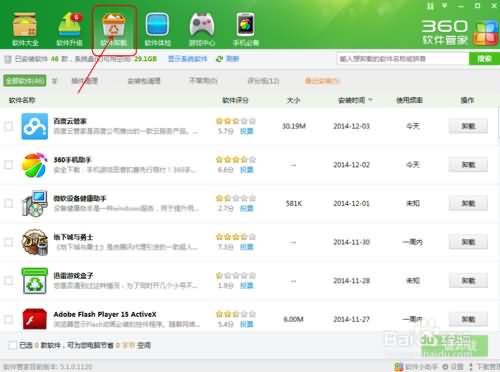500x372 pixels.
Task: Tick the select-all checkbox beside 已选
Action: tap(12, 345)
